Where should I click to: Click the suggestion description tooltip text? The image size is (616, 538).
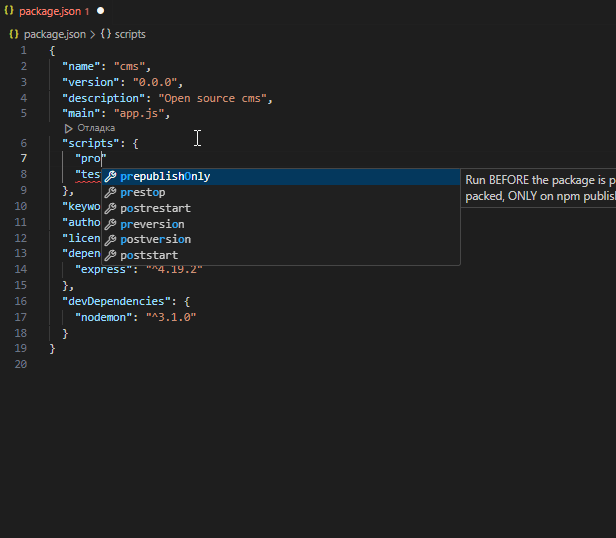[541, 188]
